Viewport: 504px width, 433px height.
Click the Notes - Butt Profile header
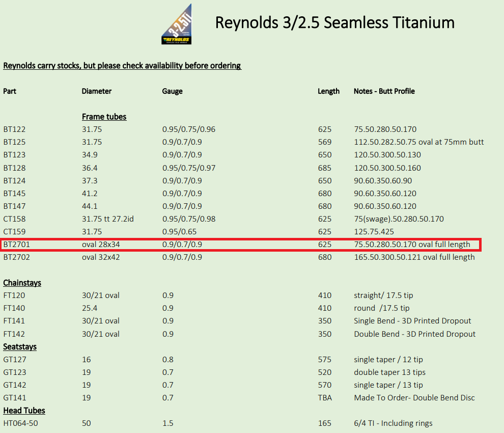(384, 91)
